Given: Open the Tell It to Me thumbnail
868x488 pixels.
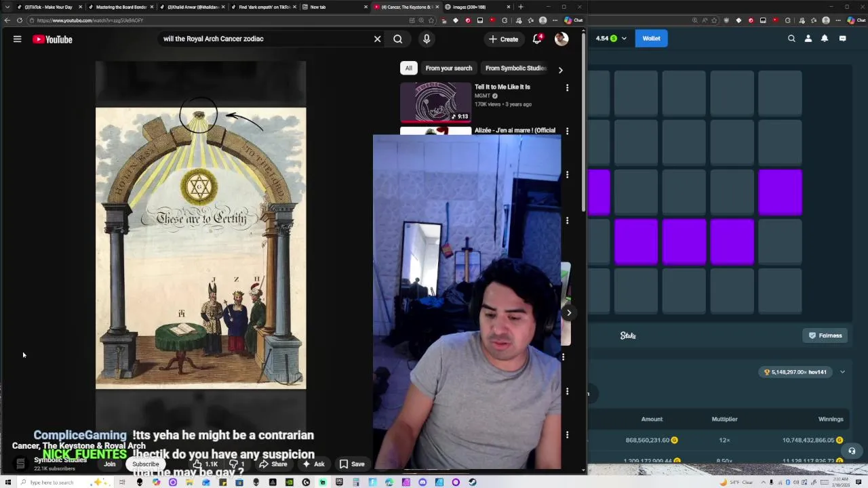Looking at the screenshot, I should pos(435,102).
